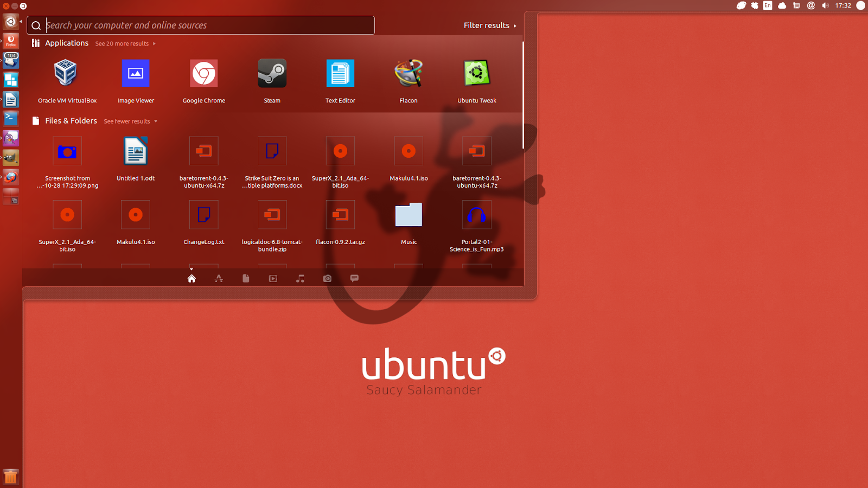This screenshot has height=488, width=868.
Task: Expand the Filter results panel
Action: pos(490,25)
